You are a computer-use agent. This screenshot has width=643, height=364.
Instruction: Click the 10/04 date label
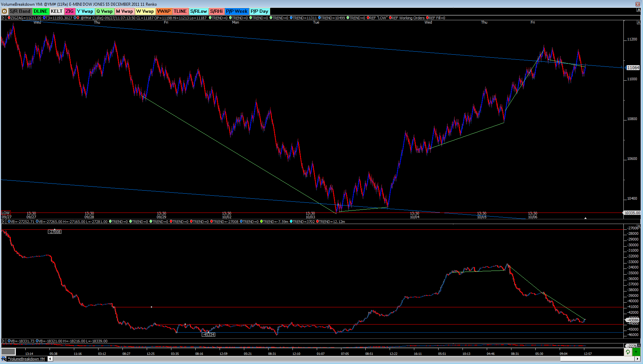[415, 217]
